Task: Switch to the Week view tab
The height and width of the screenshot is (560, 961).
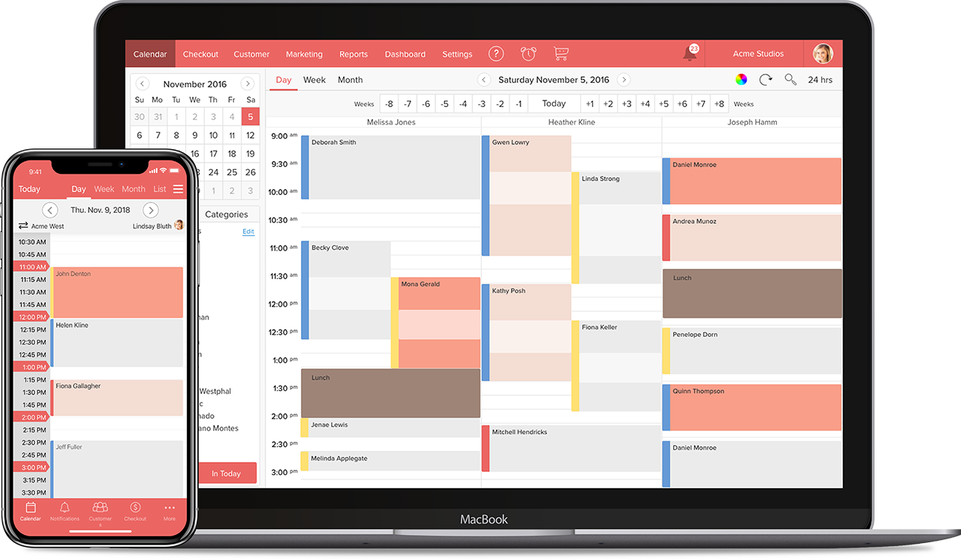Action: point(314,80)
